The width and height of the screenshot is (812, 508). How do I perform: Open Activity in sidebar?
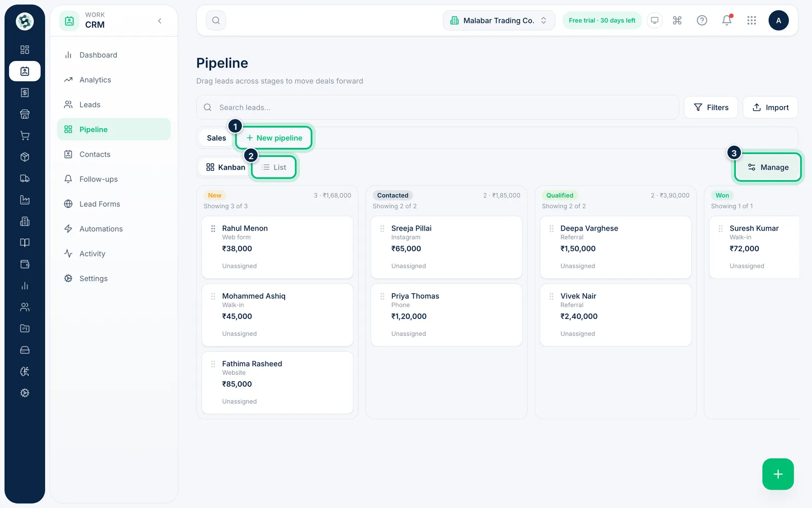(114, 253)
